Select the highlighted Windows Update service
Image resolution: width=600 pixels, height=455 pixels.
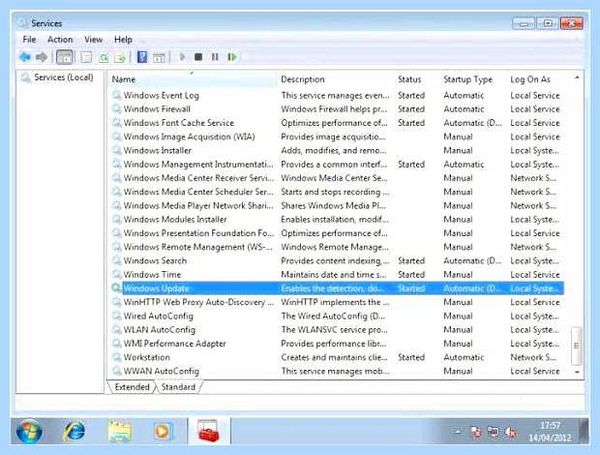click(338, 288)
